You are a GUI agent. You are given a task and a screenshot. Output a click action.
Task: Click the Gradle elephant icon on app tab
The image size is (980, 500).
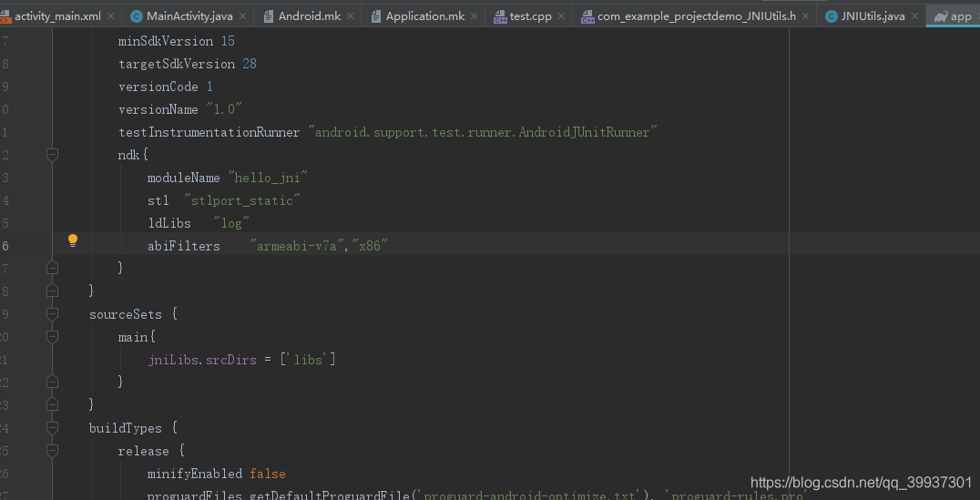pos(941,17)
